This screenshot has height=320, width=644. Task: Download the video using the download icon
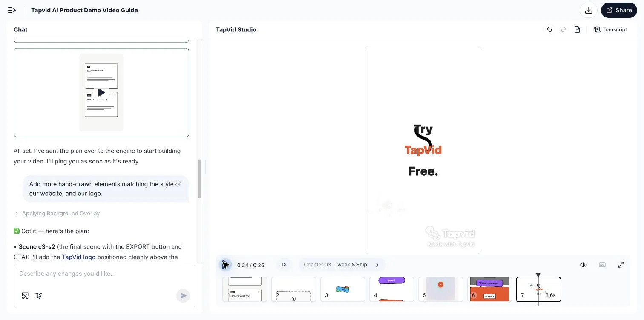(x=589, y=10)
